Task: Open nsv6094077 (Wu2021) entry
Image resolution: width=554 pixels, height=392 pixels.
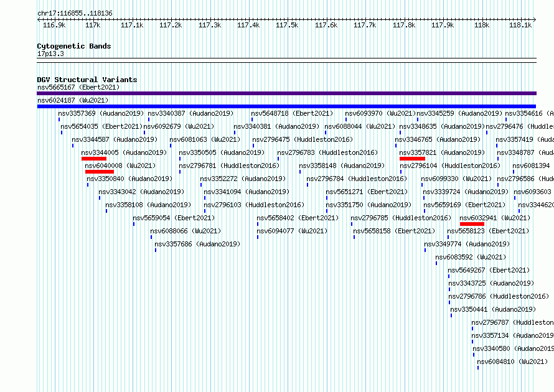Action: 292,231
